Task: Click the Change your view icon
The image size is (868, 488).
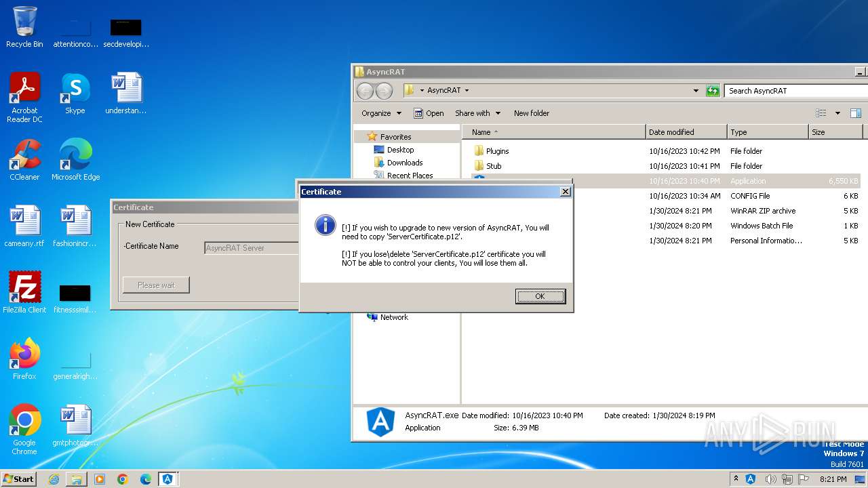Action: tap(821, 113)
